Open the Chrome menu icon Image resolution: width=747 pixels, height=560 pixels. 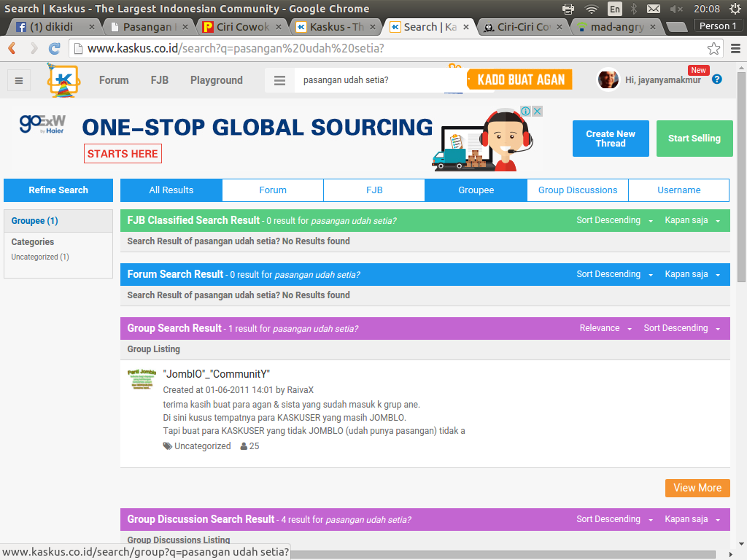[735, 48]
